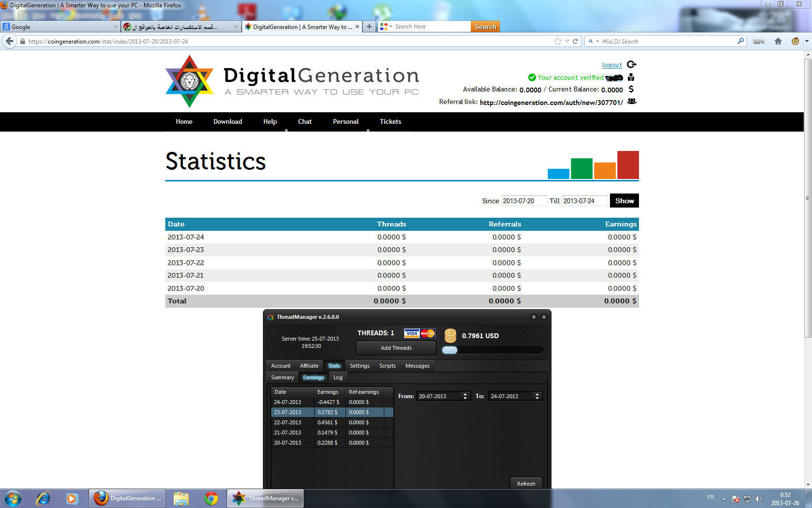Open the Affiliate tab in ThreadManager
812x508 pixels.
309,366
